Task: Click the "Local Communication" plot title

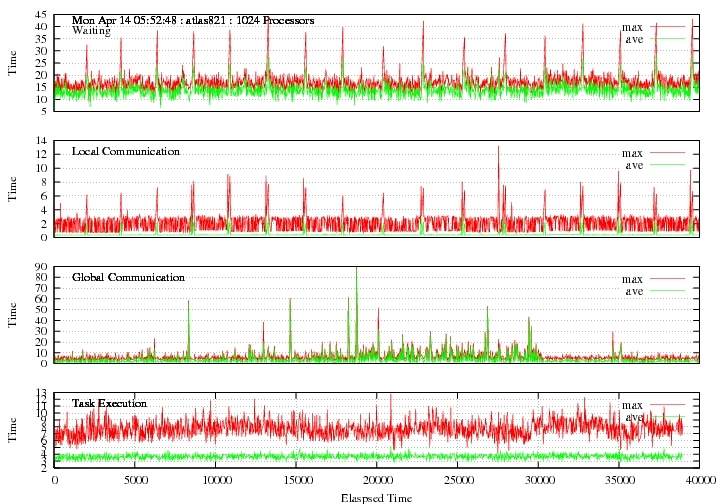Action: (126, 151)
